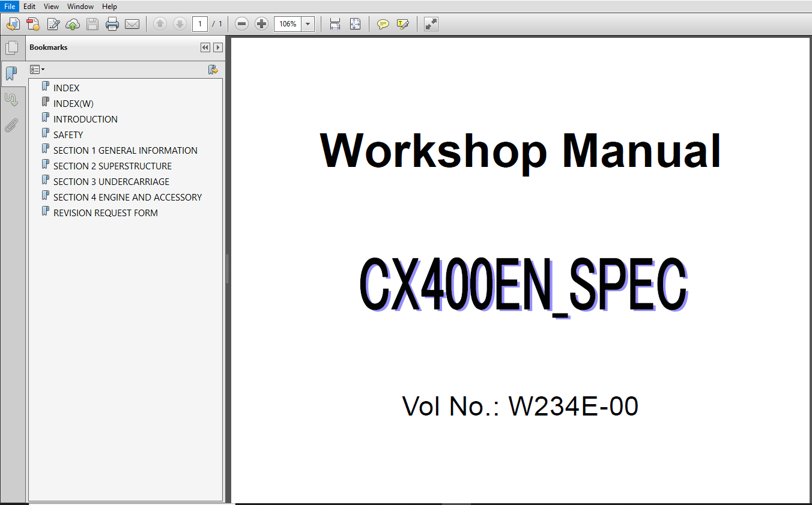Click the 106% zoom value field
Viewport: 812px width, 505px height.
pos(288,24)
